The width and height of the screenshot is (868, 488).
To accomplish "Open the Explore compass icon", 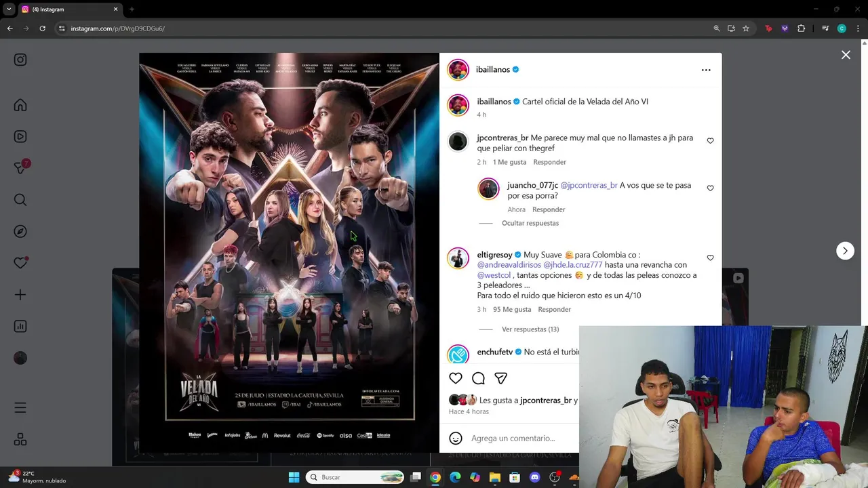I will pyautogui.click(x=20, y=231).
